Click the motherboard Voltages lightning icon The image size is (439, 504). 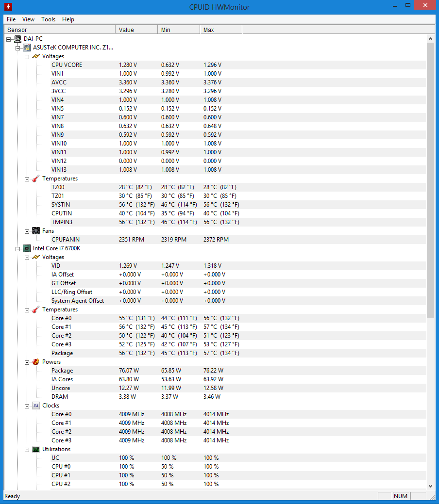pos(36,56)
